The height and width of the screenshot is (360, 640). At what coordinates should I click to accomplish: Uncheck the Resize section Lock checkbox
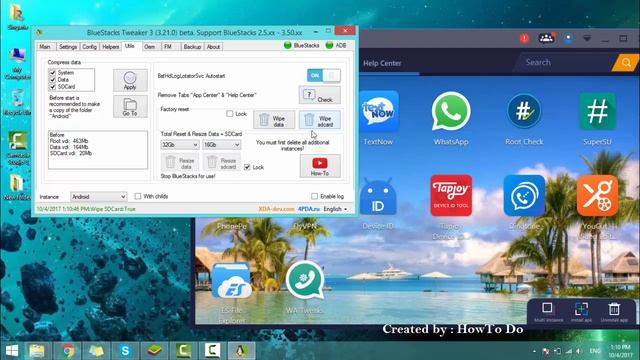247,167
